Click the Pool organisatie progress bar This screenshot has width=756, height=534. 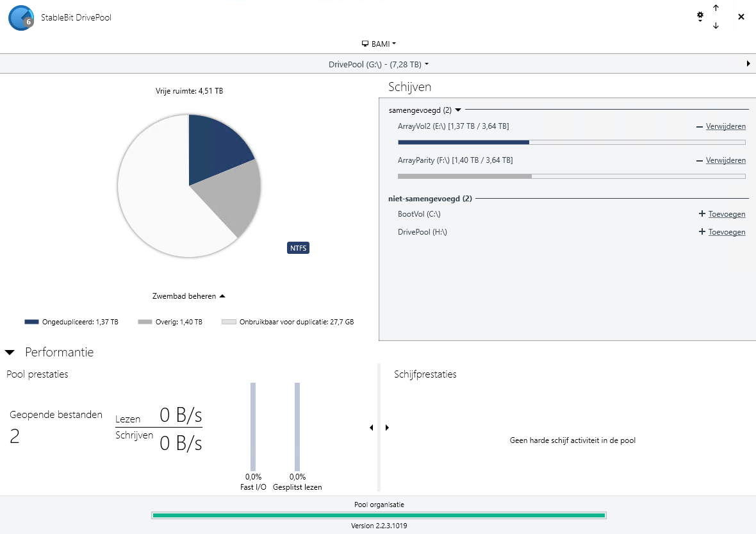point(379,515)
